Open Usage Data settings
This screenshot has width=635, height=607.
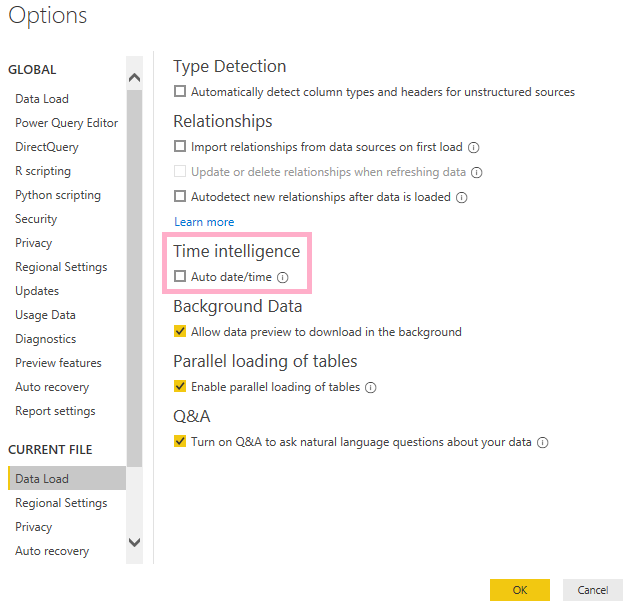[x=45, y=315]
